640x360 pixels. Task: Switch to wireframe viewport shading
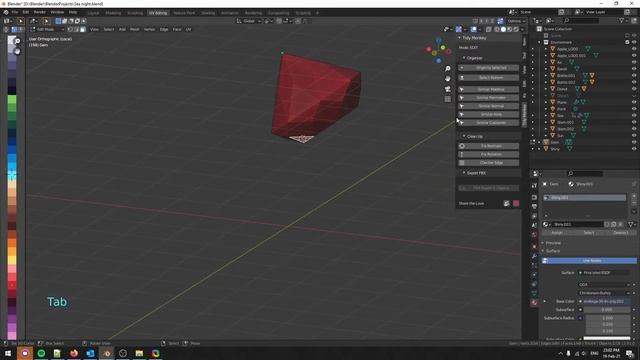497,29
